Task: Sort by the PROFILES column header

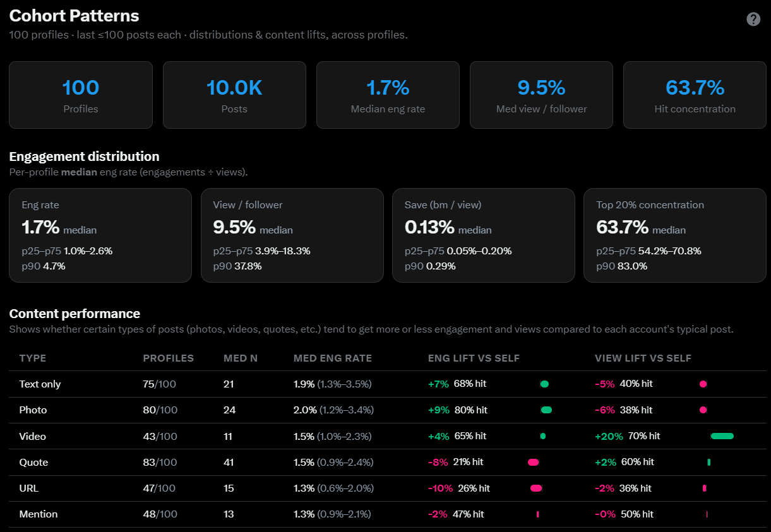Action: click(x=169, y=358)
